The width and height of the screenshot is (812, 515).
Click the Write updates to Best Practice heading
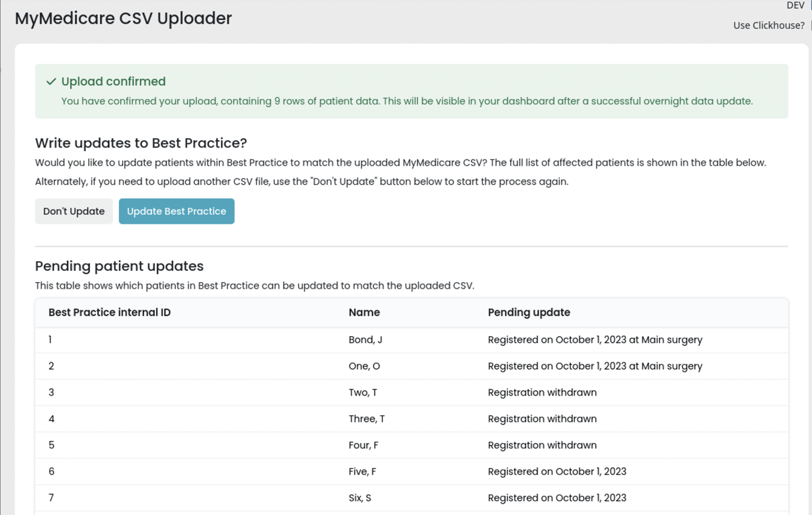click(x=141, y=143)
